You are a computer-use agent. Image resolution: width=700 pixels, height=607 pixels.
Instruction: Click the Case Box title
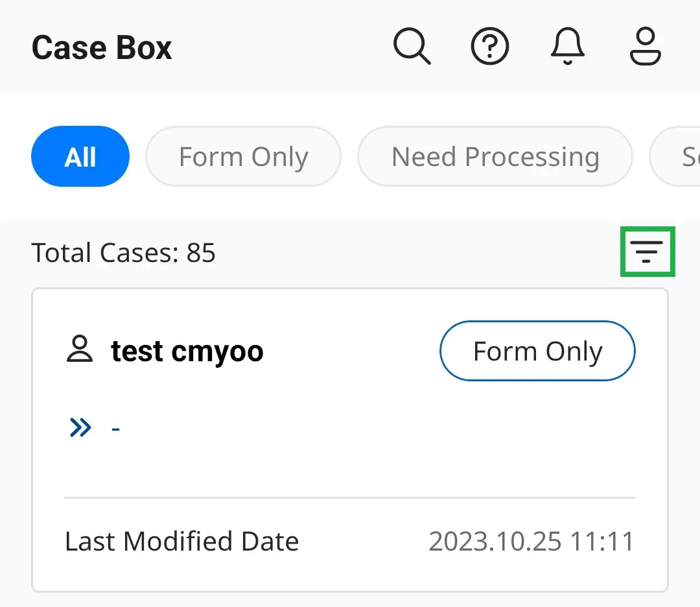[102, 48]
